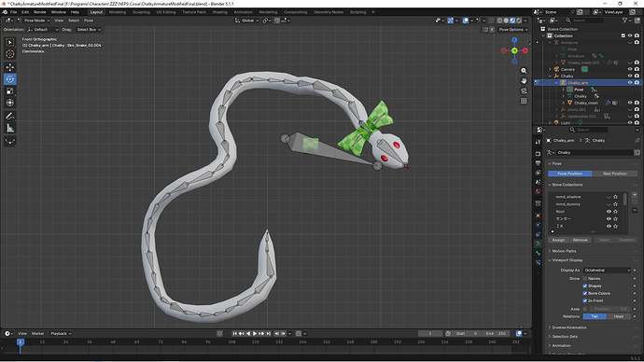
Task: Activate the Transform tool
Action: [10, 103]
